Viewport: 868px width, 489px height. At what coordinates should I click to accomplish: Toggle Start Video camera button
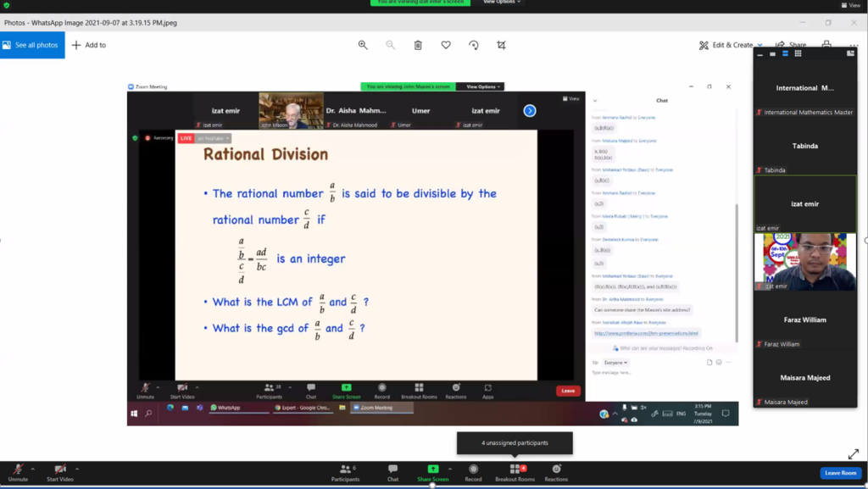pyautogui.click(x=60, y=472)
